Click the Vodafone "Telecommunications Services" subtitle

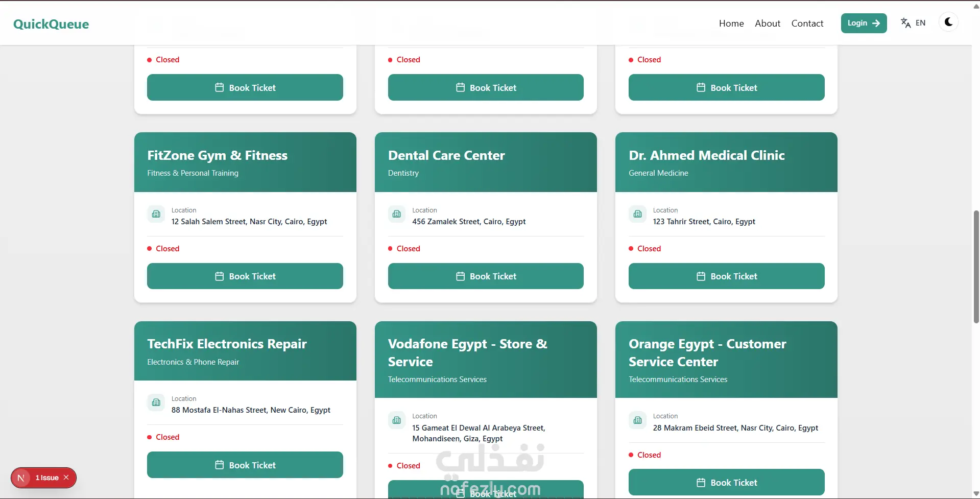(x=437, y=379)
